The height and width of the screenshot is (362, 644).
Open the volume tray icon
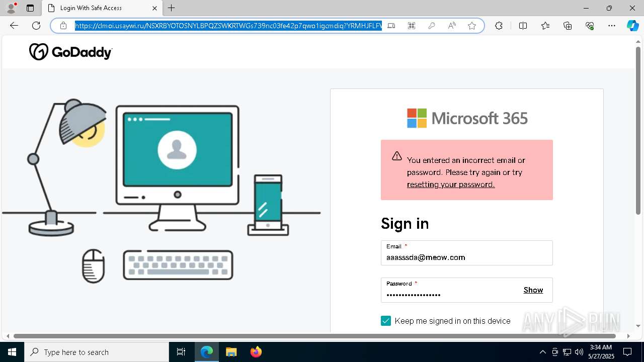click(x=579, y=352)
